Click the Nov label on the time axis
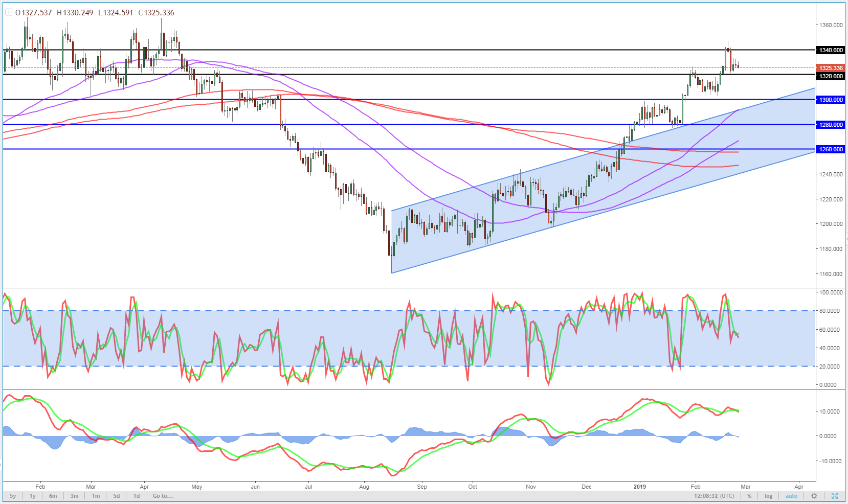The height and width of the screenshot is (504, 848). [x=531, y=487]
